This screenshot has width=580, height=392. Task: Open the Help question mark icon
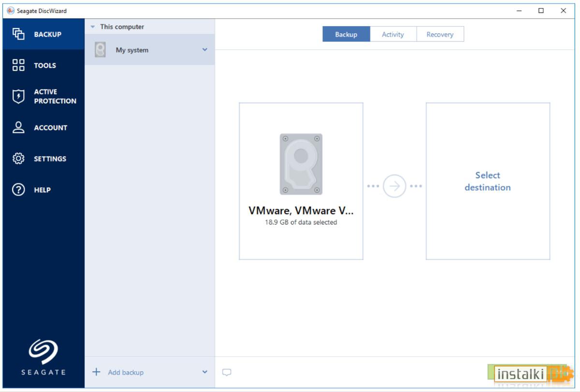tap(18, 190)
